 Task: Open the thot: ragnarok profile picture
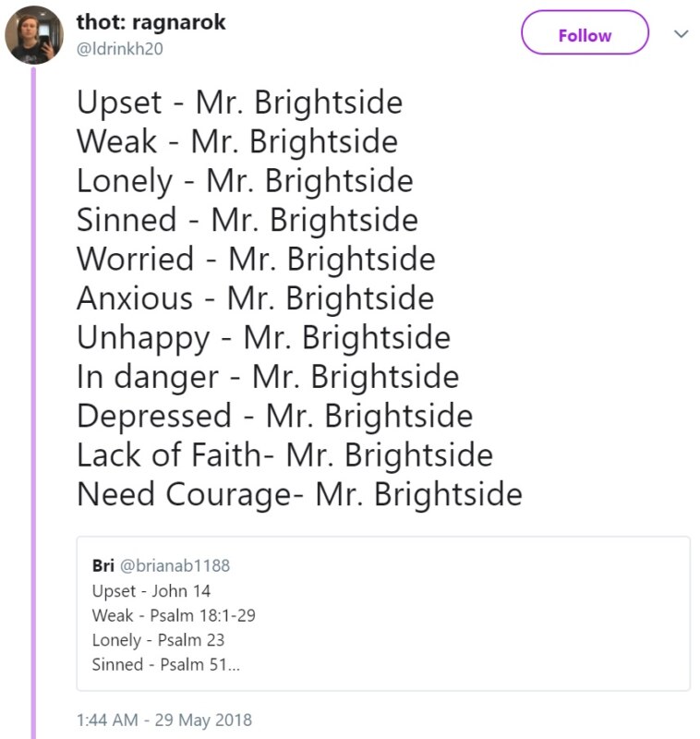(x=34, y=35)
